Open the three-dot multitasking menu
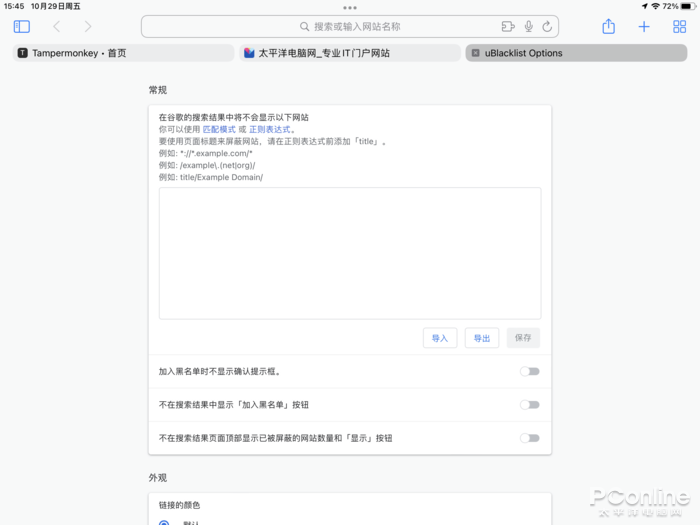 tap(350, 8)
